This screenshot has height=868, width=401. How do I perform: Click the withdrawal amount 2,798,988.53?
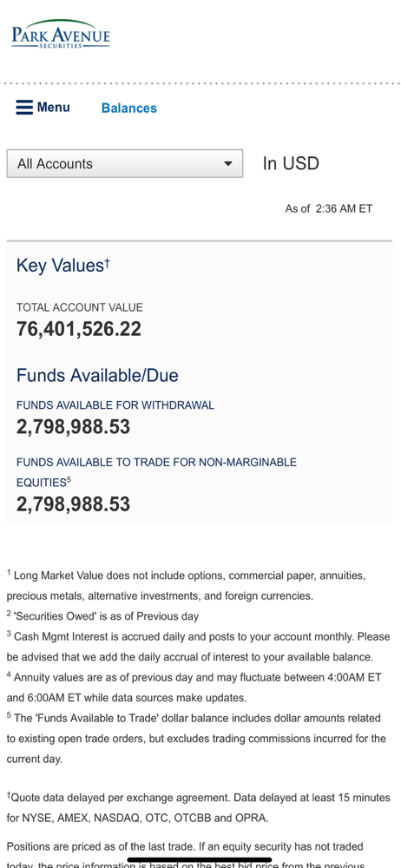pos(73,427)
